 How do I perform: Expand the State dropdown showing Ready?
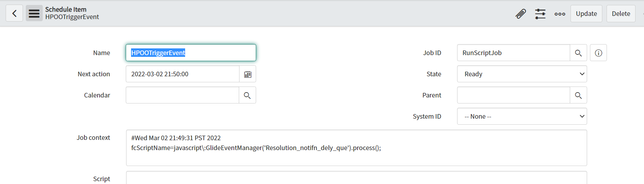(x=522, y=74)
